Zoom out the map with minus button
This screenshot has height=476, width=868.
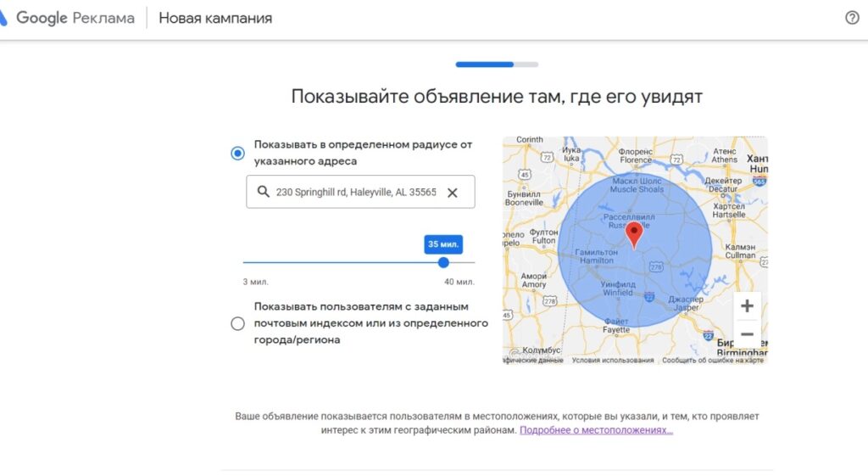(747, 333)
